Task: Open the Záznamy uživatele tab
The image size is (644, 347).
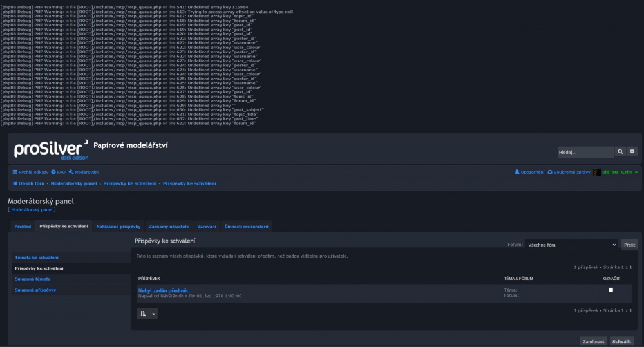Action: pos(169,226)
